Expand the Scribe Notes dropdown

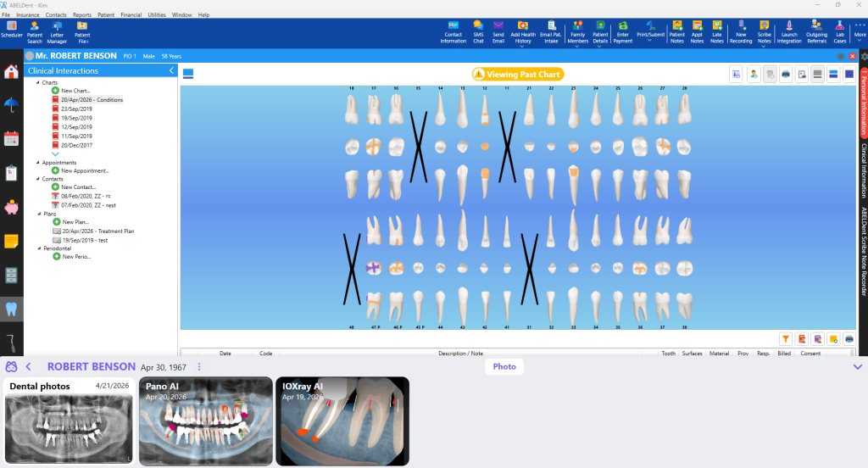tap(764, 47)
